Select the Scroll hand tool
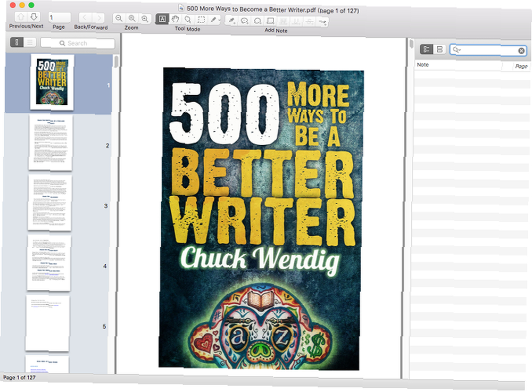The width and height of the screenshot is (532, 392). [x=175, y=19]
